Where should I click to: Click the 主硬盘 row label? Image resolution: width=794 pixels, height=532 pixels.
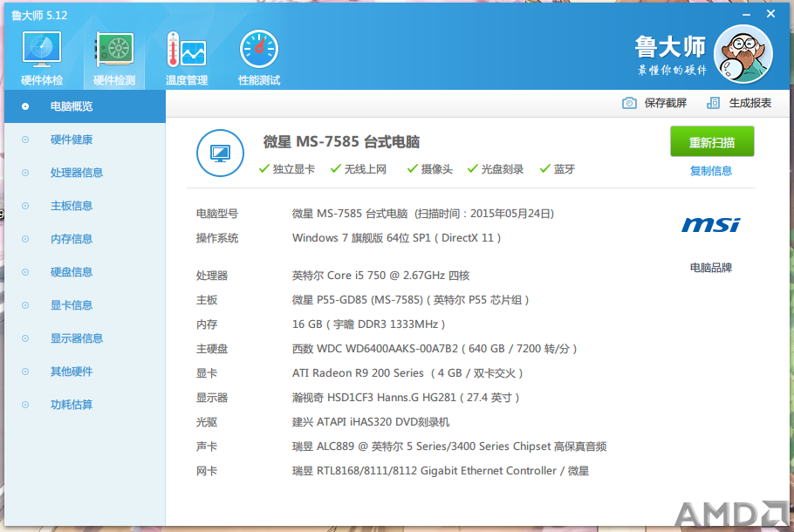click(x=212, y=349)
